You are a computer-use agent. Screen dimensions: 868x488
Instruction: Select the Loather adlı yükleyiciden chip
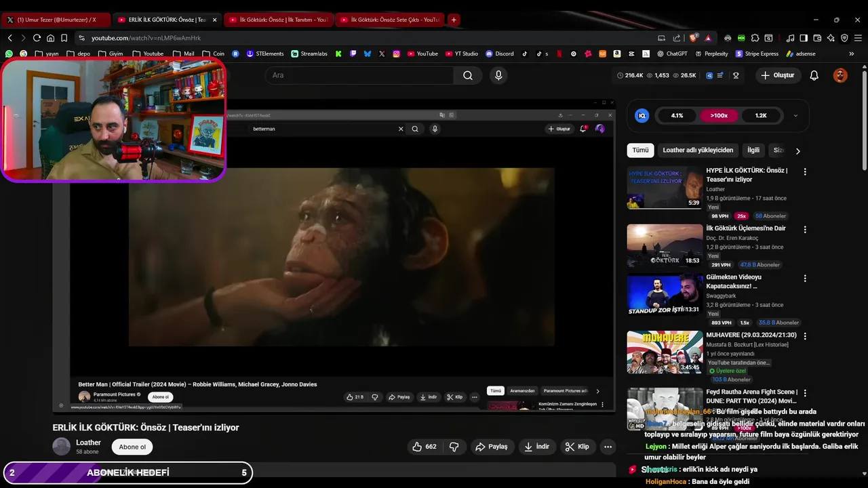(x=698, y=150)
